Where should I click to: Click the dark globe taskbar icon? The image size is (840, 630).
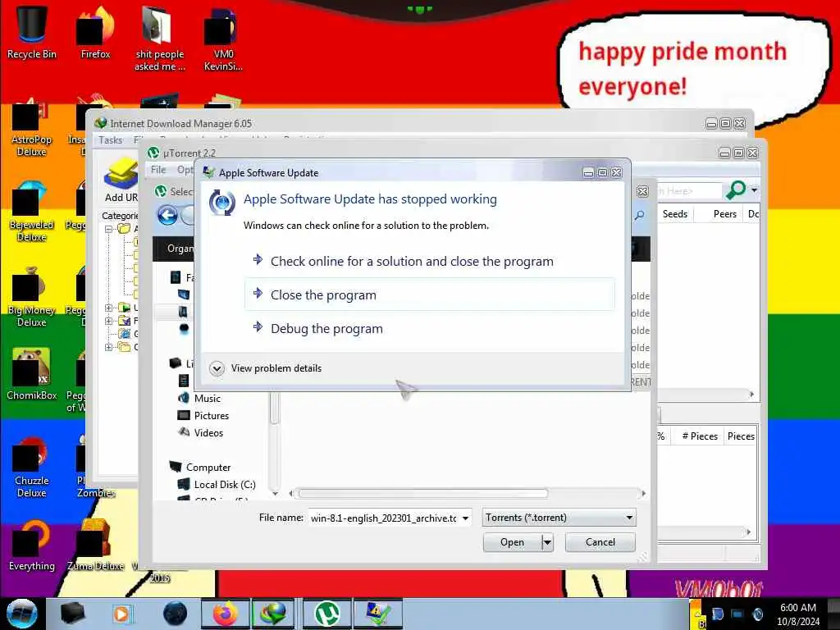point(176,614)
